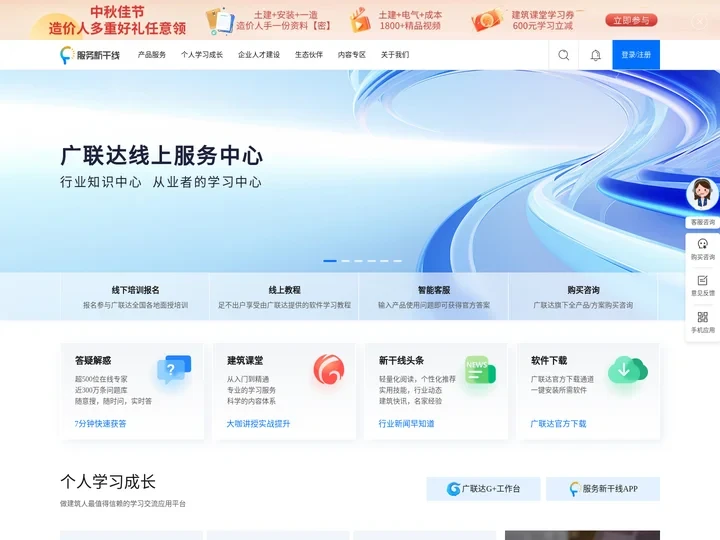
Task: Click the video clapper icon in banner
Action: 360,20
